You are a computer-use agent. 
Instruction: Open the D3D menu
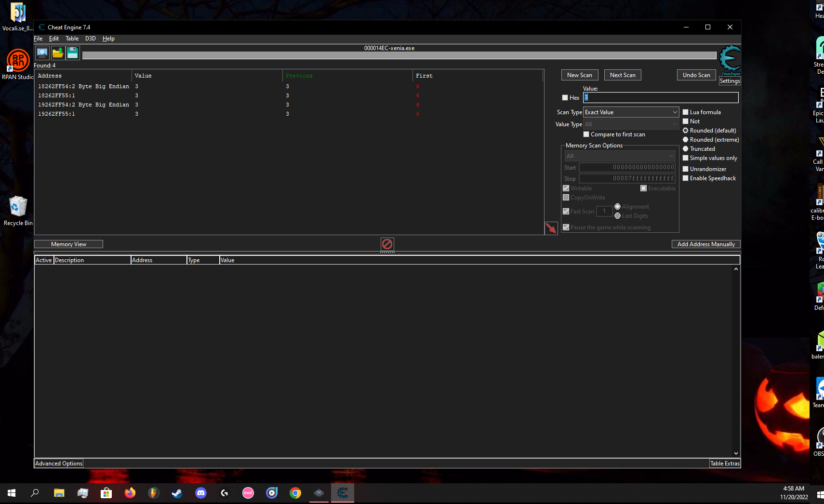pos(90,38)
